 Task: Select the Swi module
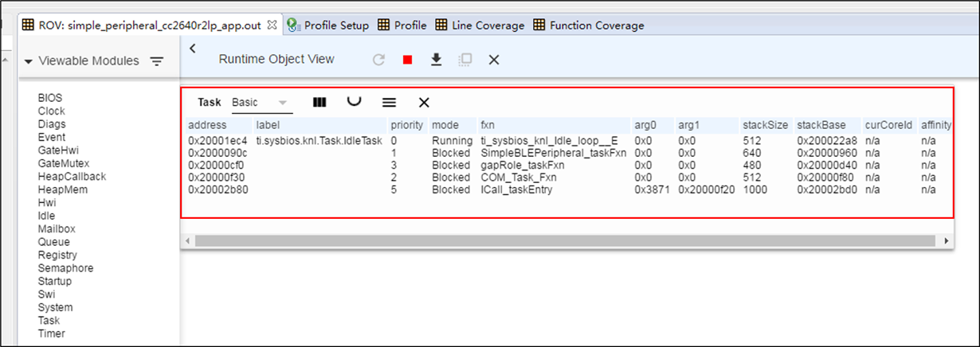[x=47, y=294]
